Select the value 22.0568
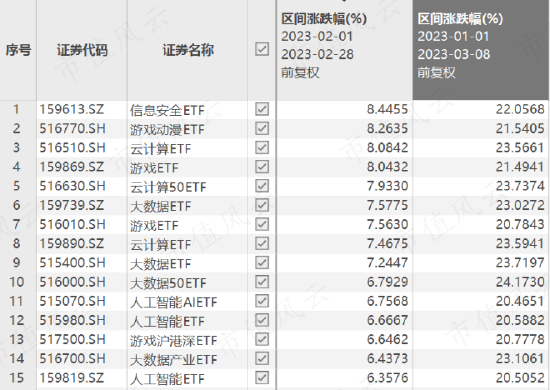The width and height of the screenshot is (550, 390). (520, 109)
